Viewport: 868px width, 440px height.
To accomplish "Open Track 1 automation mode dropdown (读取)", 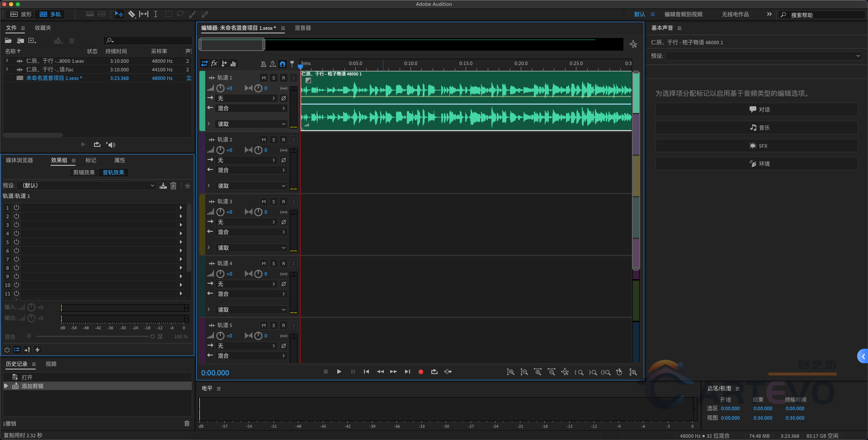I will point(251,124).
